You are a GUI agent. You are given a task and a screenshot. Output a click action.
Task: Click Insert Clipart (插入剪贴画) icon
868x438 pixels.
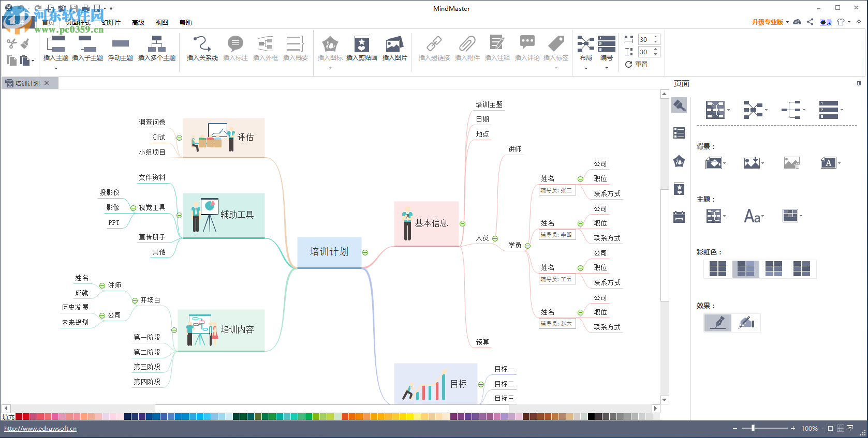[361, 43]
